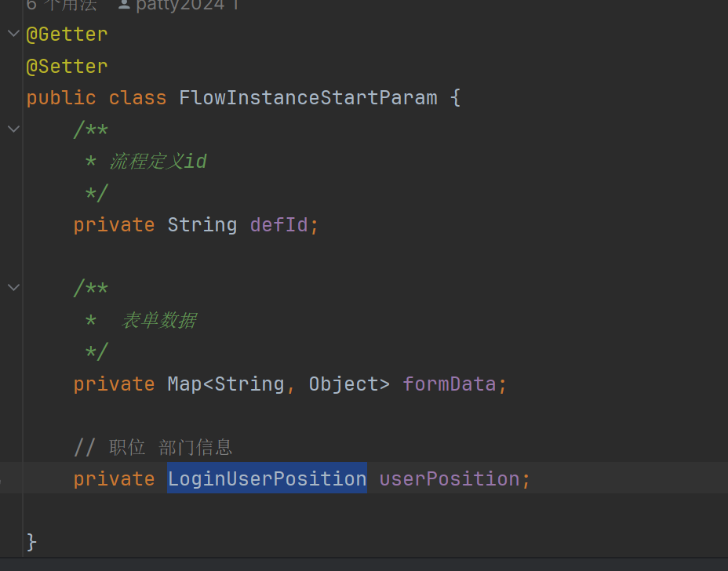Click the @Setter annotation
Screen dimensions: 728x571
pyautogui.click(x=67, y=67)
